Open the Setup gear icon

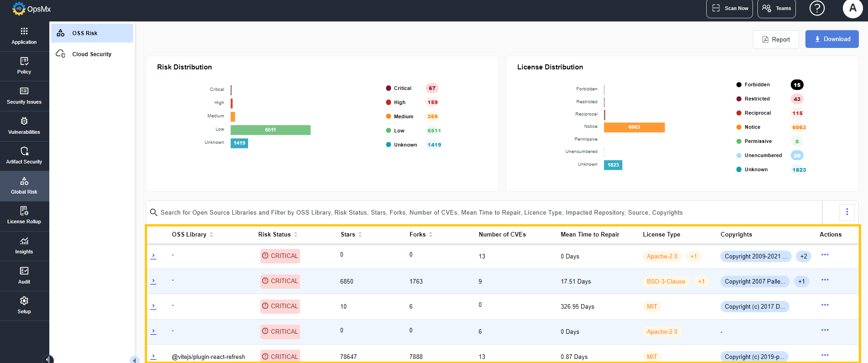point(24,301)
